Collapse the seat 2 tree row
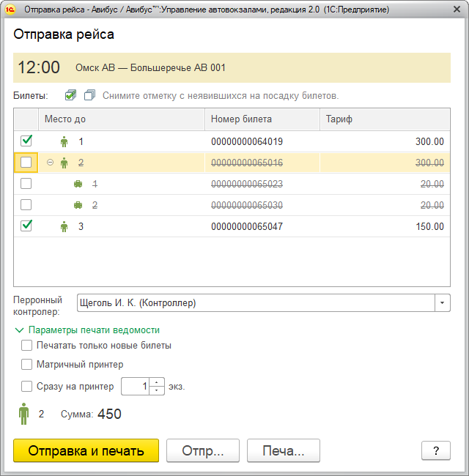Image resolution: width=469 pixels, height=476 pixels. (50, 163)
